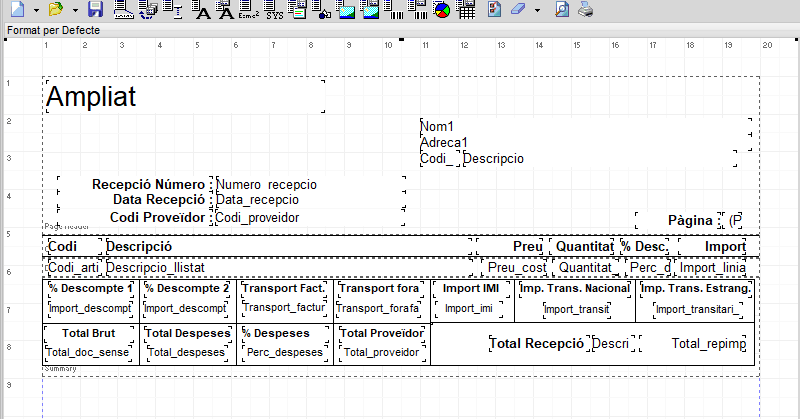Select the 'Pàgina' label
The height and width of the screenshot is (419, 800).
click(x=678, y=220)
